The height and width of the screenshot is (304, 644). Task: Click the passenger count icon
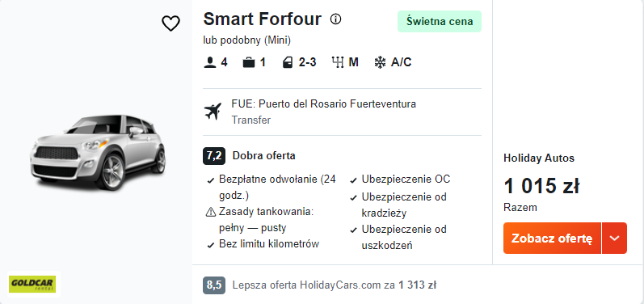(x=210, y=62)
